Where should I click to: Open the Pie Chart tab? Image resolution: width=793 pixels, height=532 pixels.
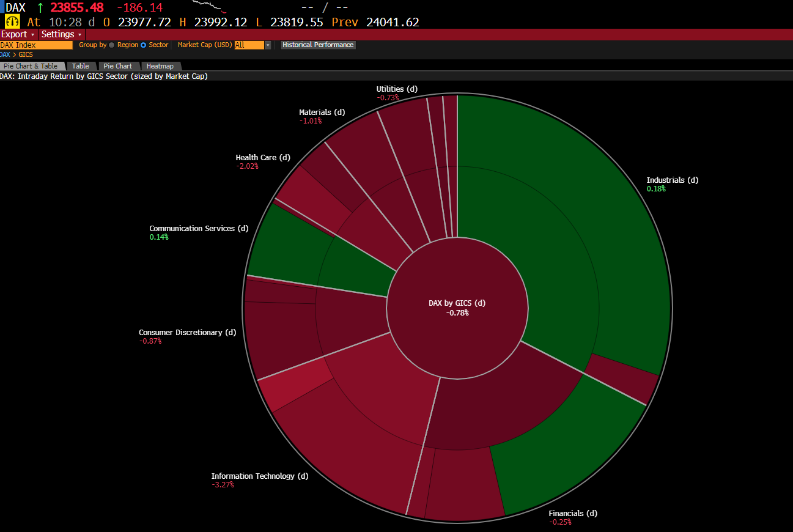pyautogui.click(x=117, y=66)
